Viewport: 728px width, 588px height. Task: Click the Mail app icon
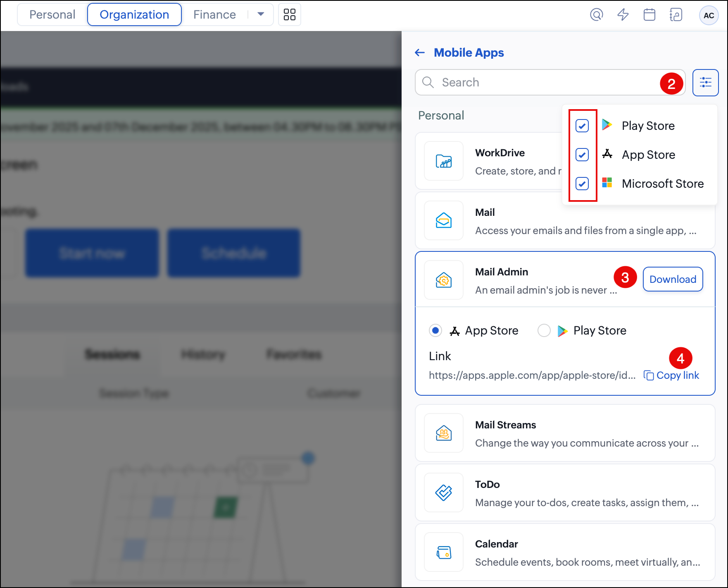444,220
